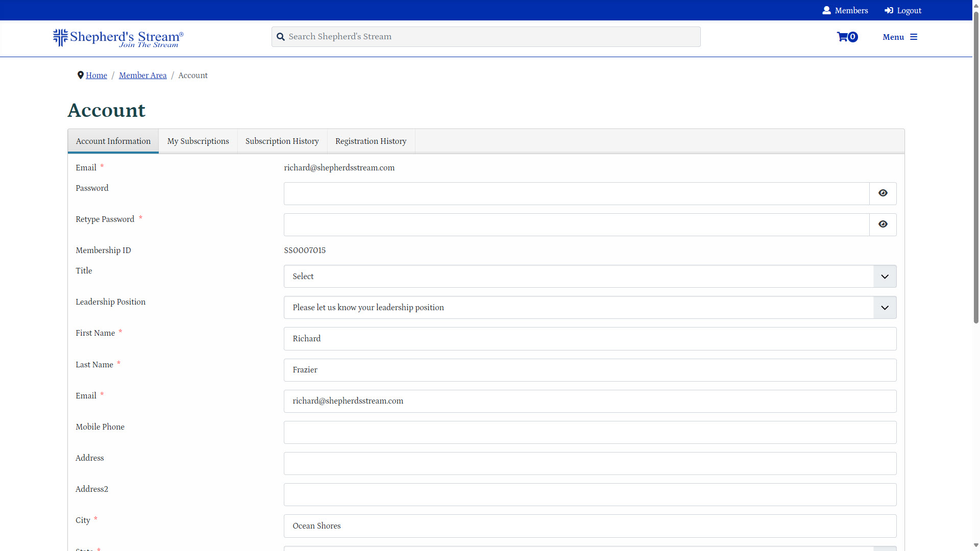This screenshot has width=980, height=551.
Task: Focus the Mobile Phone input field
Action: pos(590,432)
